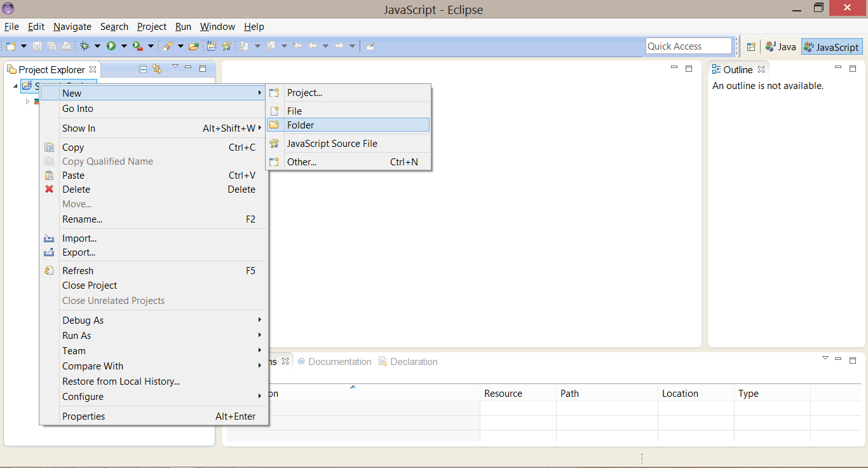Click the Back navigation arrow icon

pyautogui.click(x=314, y=46)
